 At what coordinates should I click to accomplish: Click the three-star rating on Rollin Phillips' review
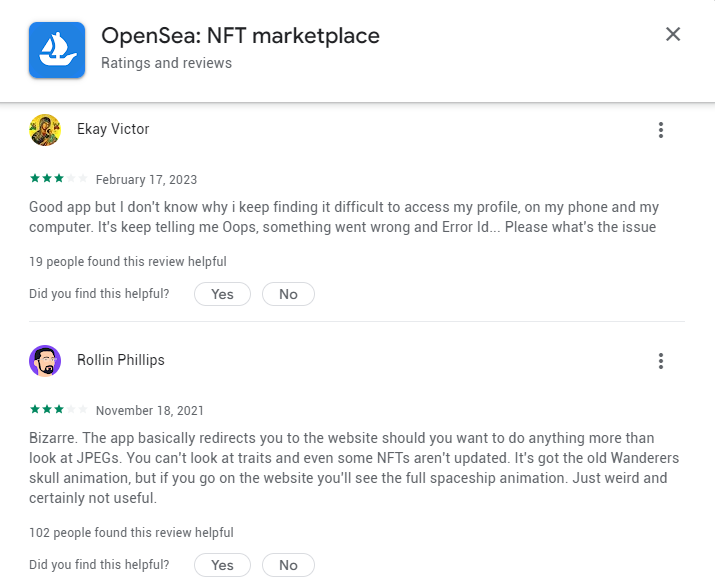point(58,409)
